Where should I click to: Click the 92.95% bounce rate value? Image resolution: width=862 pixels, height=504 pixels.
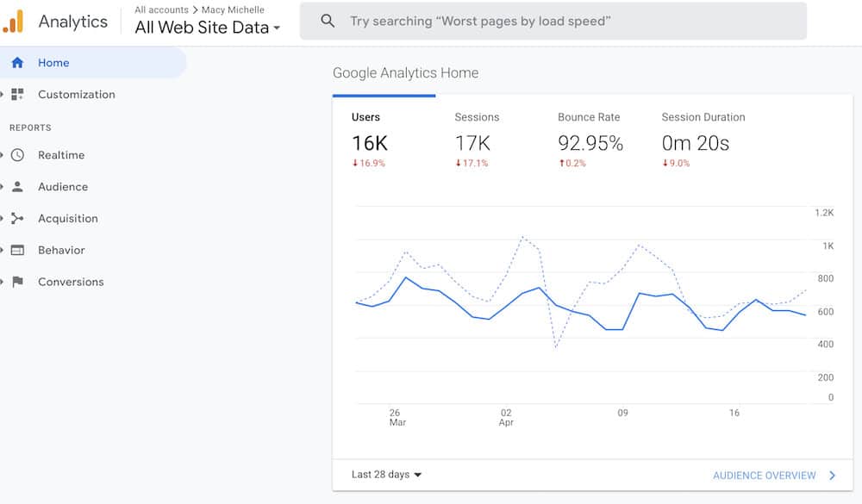pyautogui.click(x=590, y=144)
